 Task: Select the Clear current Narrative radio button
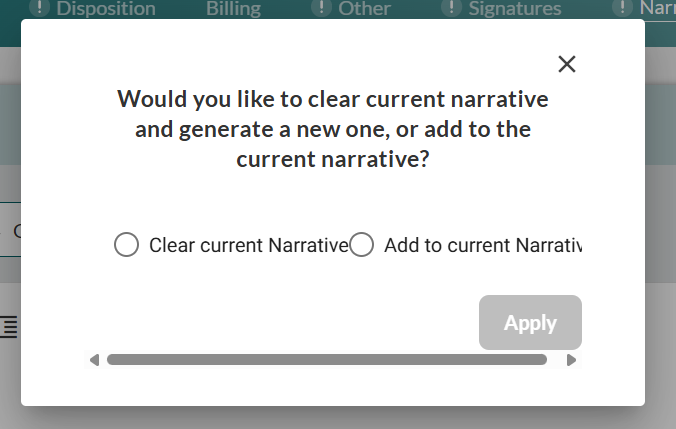pos(127,245)
